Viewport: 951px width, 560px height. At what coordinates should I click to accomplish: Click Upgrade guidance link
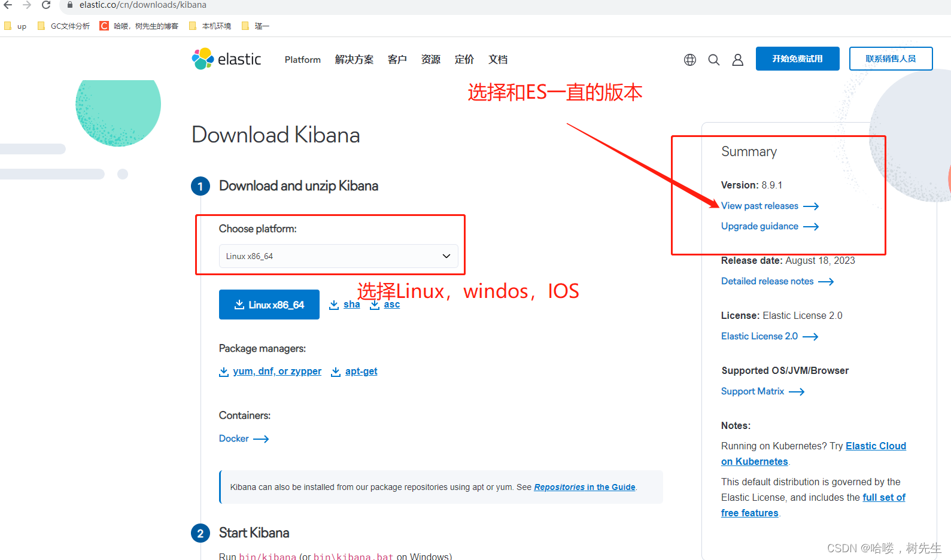point(760,226)
